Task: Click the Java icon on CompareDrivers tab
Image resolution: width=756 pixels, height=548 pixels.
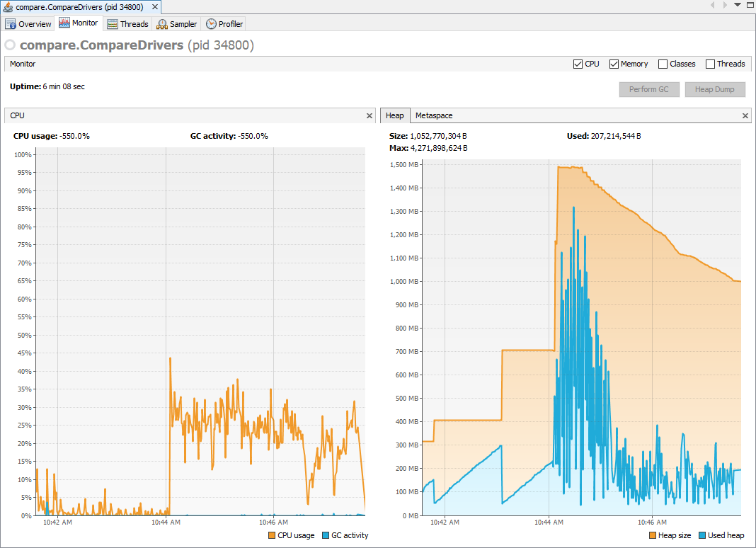Action: pyautogui.click(x=8, y=6)
